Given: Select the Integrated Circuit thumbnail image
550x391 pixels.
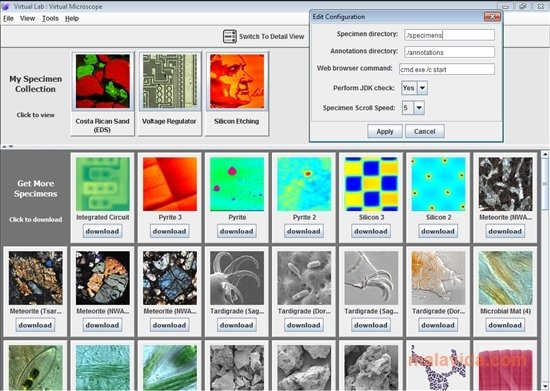Looking at the screenshot, I should 102,184.
